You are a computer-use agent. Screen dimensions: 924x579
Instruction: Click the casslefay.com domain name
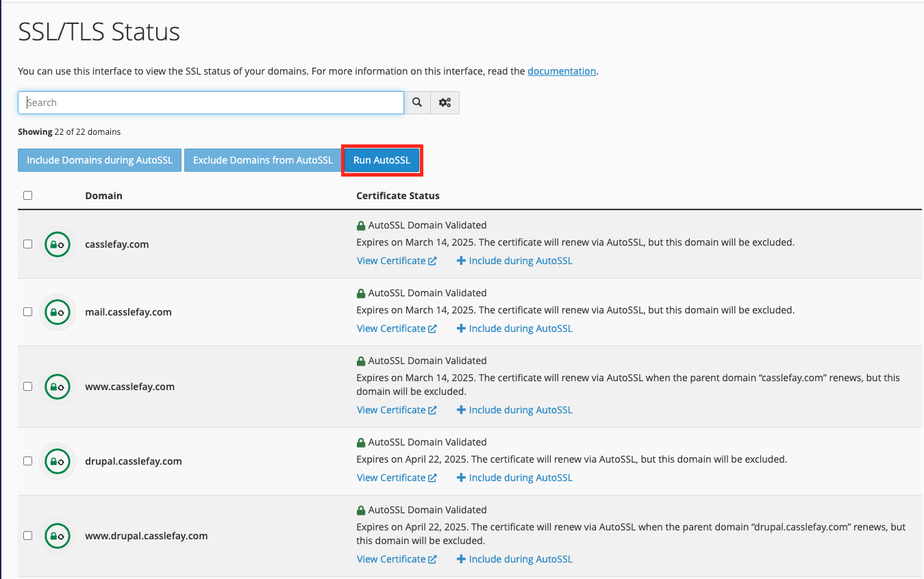[117, 244]
